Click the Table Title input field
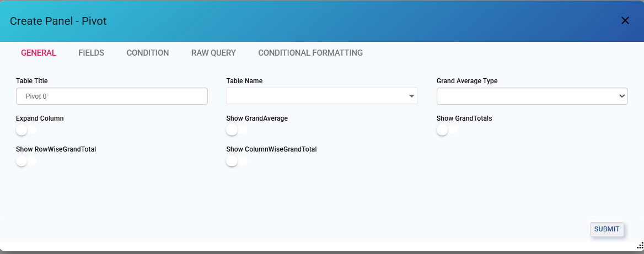This screenshot has width=644, height=254. pyautogui.click(x=112, y=96)
